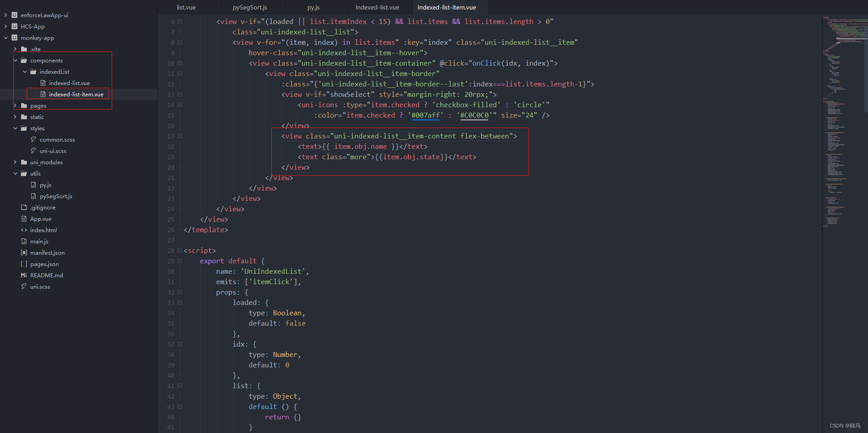Click the code minimap overview

coord(844,122)
